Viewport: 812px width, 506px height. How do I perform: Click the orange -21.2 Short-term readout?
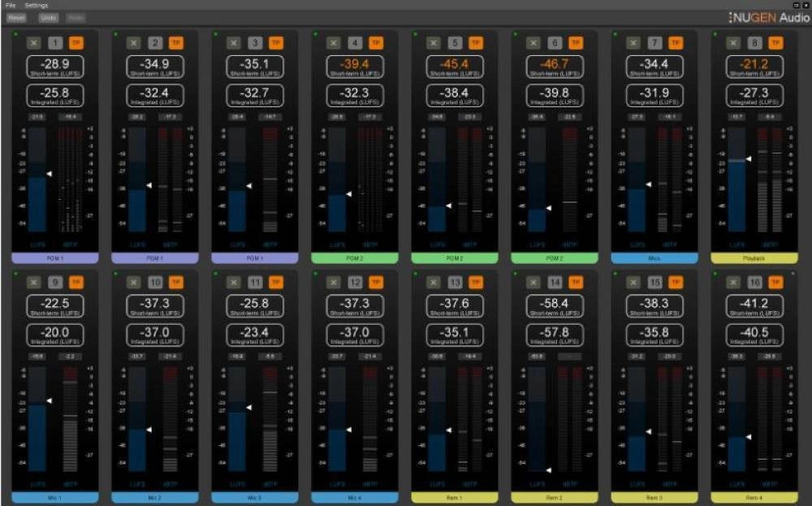pos(754,67)
